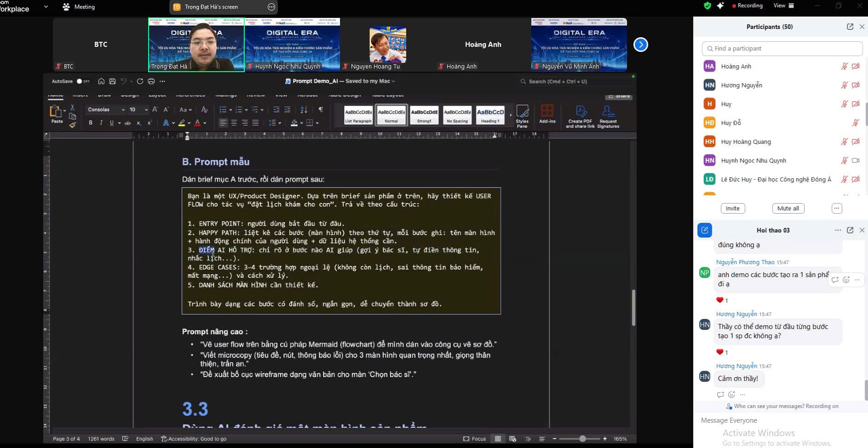Screen dimensions: 868x448
Task: Expand the styles gallery arrow
Action: coord(511,115)
